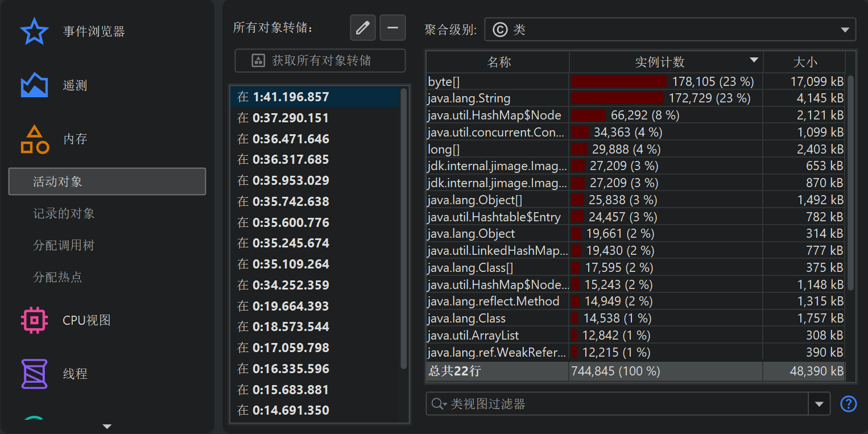Screen dimensions: 868x434
Task: Sort the table by 实例计数 column header
Action: (x=660, y=62)
